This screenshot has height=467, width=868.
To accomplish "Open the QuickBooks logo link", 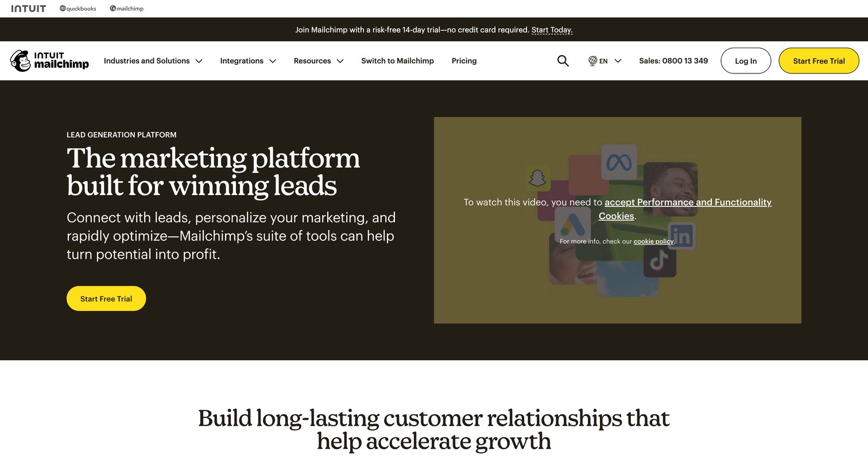I will (78, 9).
